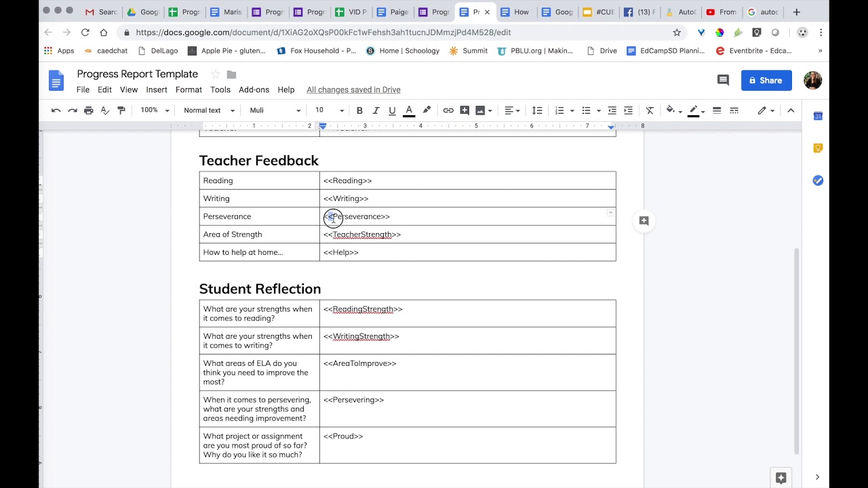Open the Tools menu
Image resolution: width=868 pixels, height=488 pixels.
click(220, 89)
